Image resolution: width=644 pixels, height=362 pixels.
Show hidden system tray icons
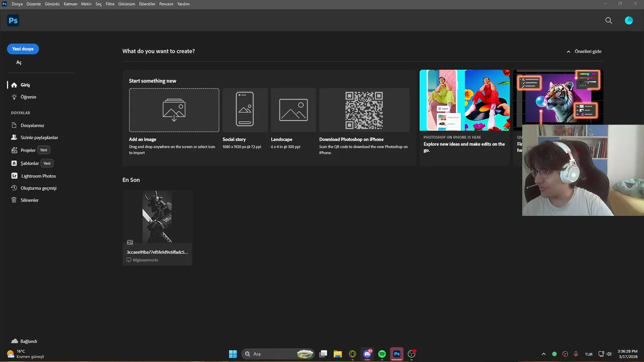(543, 354)
